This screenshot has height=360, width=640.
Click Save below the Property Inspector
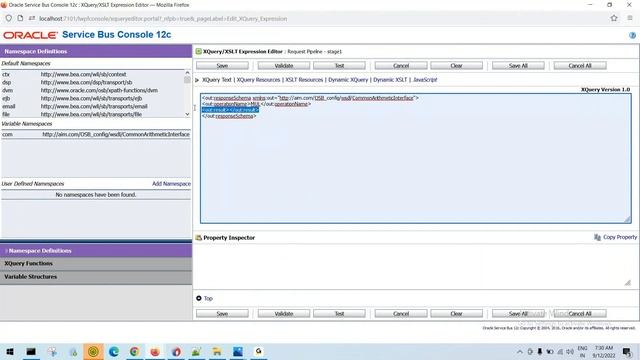222,314
